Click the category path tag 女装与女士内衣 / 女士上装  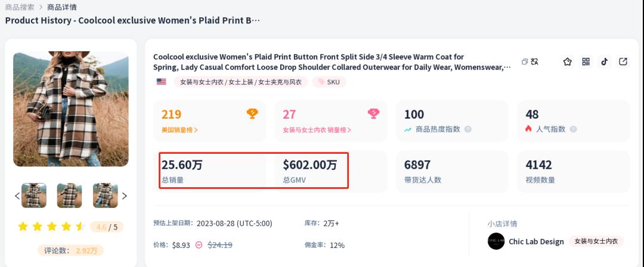pos(240,82)
